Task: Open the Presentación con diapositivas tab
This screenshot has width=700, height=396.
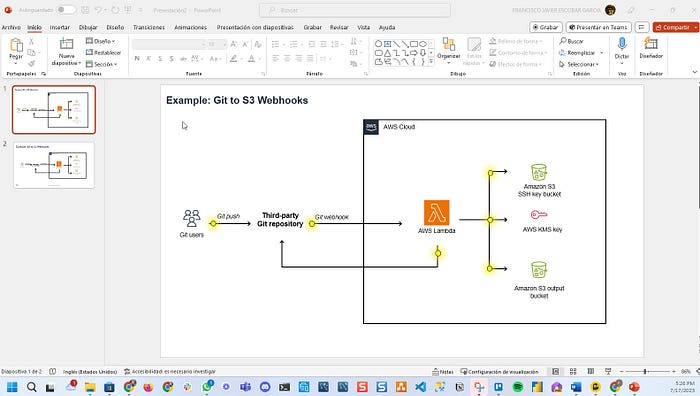Action: (255, 27)
